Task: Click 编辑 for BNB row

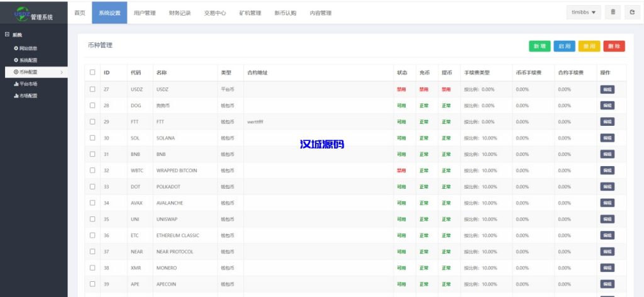Action: (x=607, y=154)
